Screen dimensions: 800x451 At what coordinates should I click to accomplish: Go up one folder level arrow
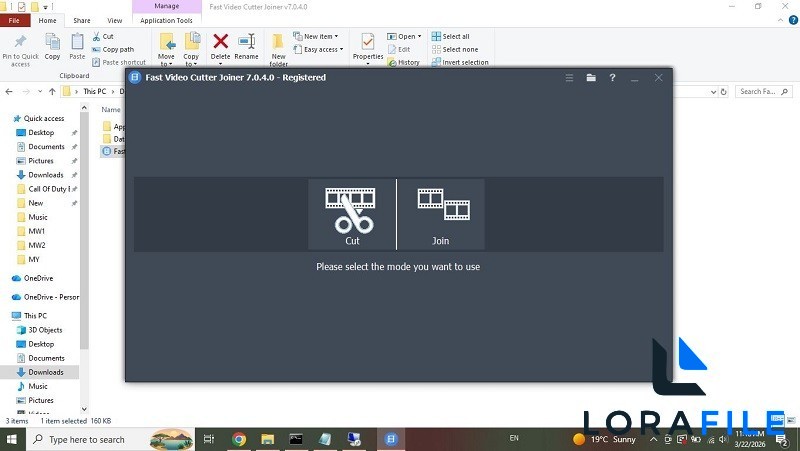pos(52,91)
